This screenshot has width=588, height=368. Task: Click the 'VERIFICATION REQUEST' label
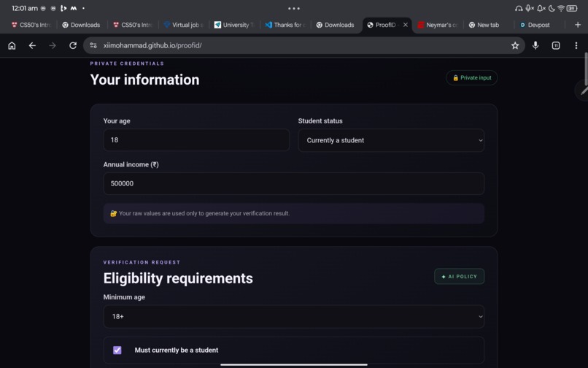(x=142, y=262)
